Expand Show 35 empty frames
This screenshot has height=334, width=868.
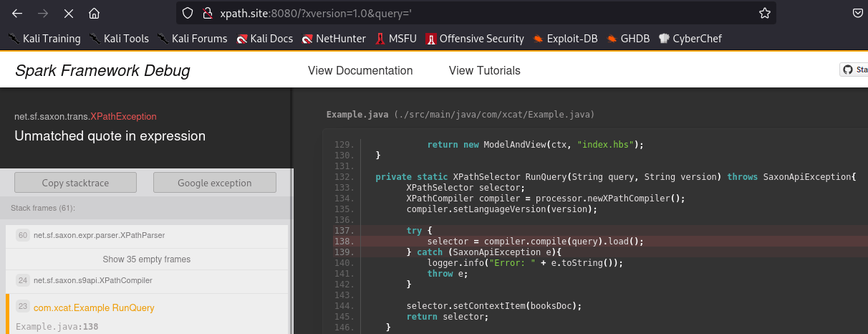tap(146, 259)
